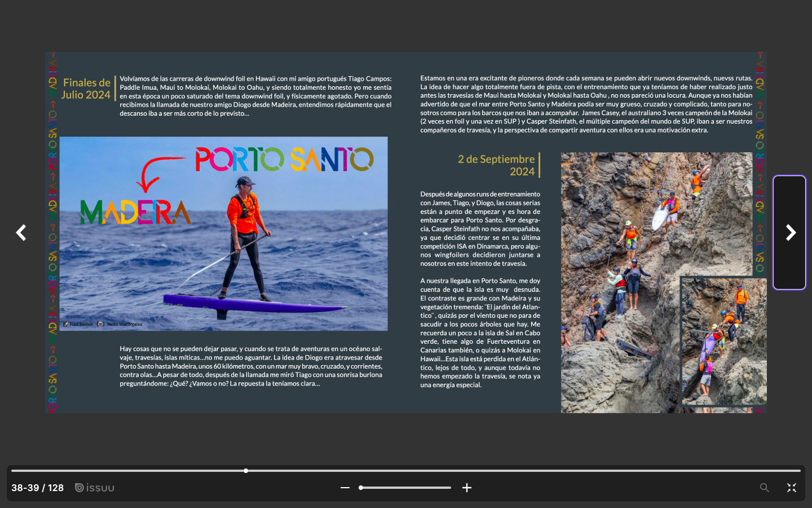Click paragraph starting 'Estamos en una era excitante'
The height and width of the screenshot is (508, 812).
click(x=586, y=104)
